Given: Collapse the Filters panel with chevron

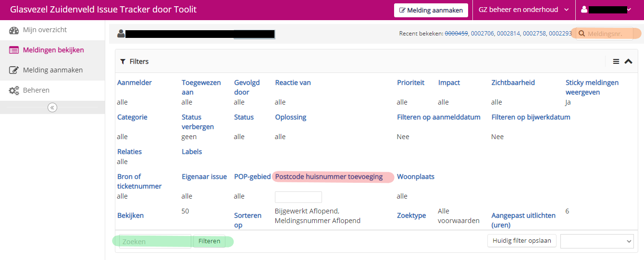Looking at the screenshot, I should click(x=628, y=61).
